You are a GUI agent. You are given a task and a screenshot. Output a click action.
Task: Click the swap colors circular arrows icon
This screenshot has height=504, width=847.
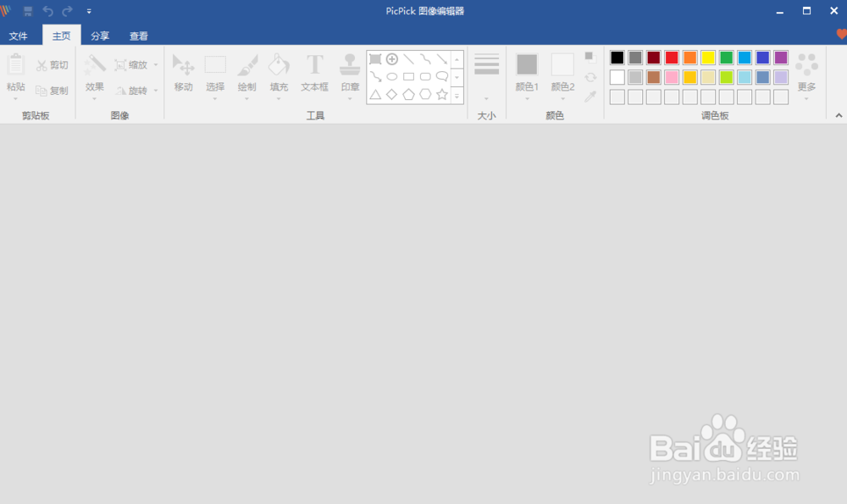590,77
